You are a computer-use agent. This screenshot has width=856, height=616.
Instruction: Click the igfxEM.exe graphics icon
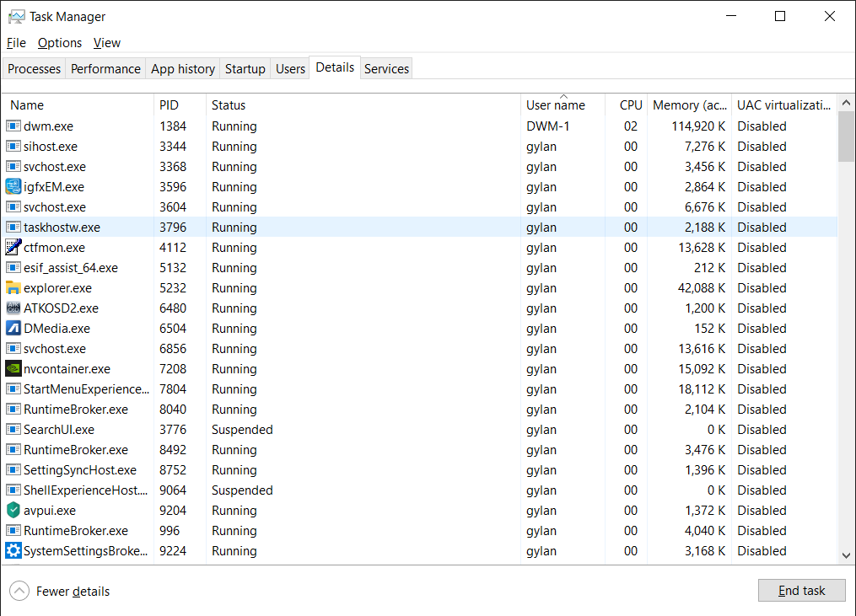[13, 186]
